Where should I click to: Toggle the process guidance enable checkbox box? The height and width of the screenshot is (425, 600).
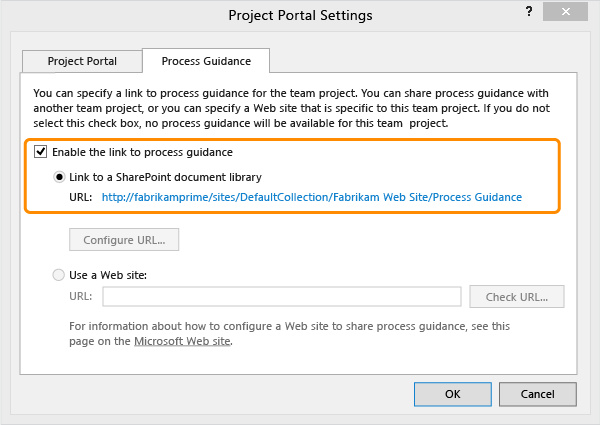click(41, 152)
